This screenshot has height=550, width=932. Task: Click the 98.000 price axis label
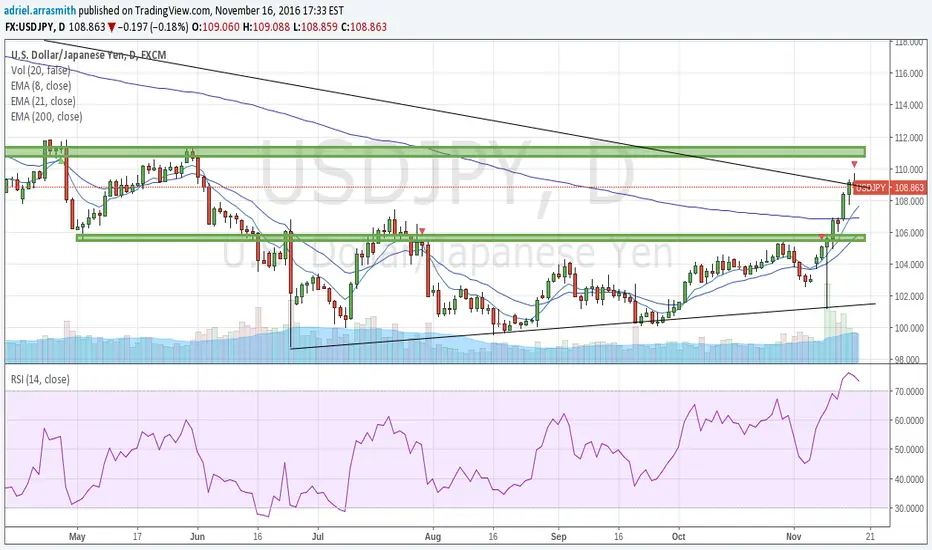click(909, 359)
